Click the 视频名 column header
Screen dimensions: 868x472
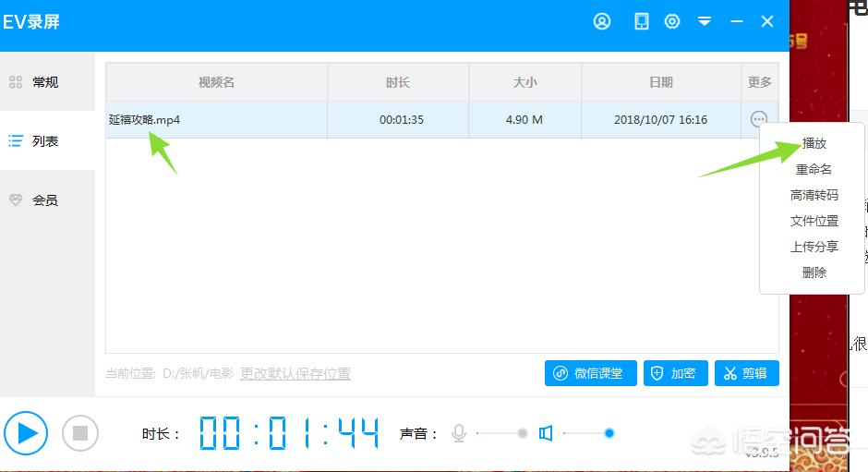coord(216,82)
